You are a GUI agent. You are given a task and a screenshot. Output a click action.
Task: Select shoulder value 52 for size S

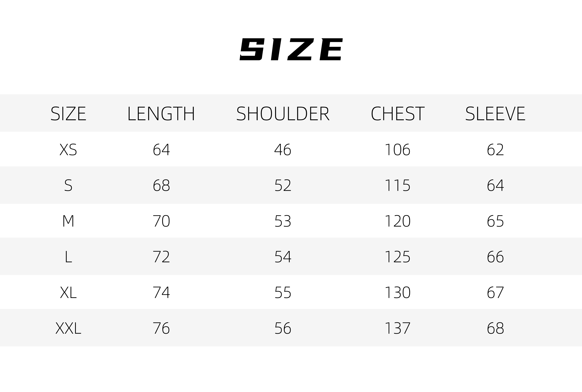tap(283, 186)
